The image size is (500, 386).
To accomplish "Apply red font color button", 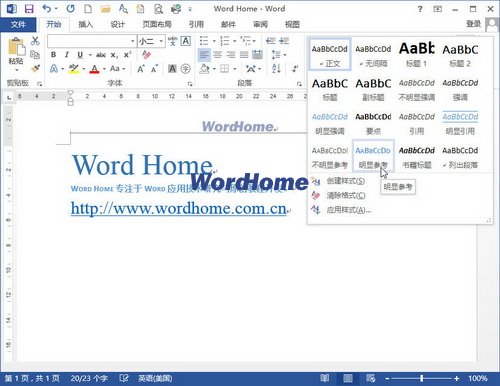I will 95,69.
